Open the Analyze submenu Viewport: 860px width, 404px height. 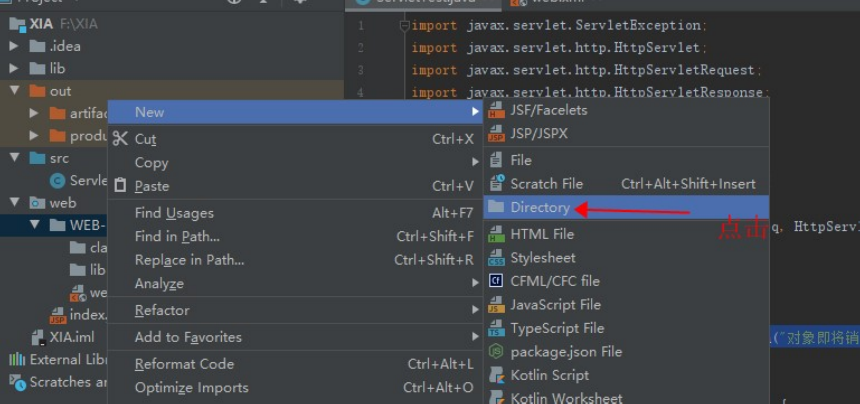click(x=295, y=283)
